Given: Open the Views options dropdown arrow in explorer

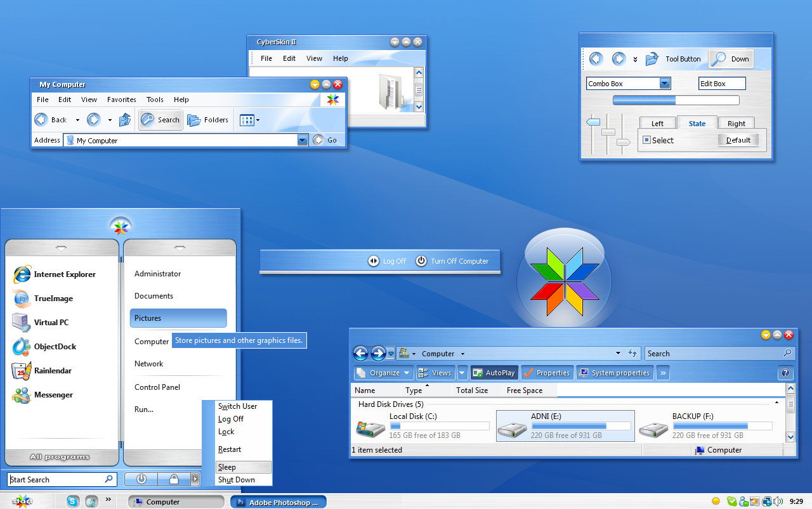Looking at the screenshot, I should (462, 373).
